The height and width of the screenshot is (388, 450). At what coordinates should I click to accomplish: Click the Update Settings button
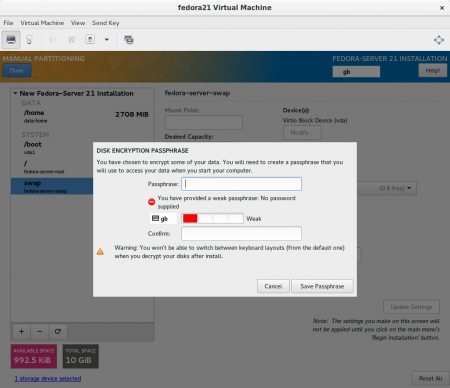pyautogui.click(x=411, y=307)
